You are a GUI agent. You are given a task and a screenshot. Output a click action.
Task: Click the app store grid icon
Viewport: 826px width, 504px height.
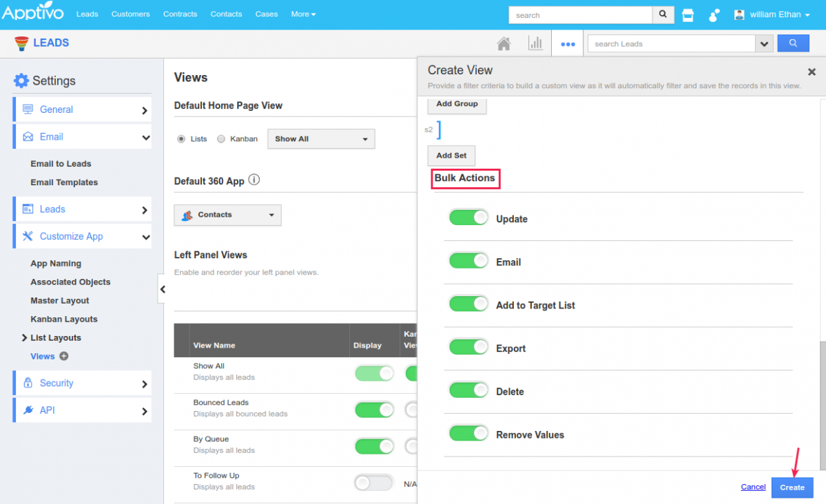pos(688,14)
